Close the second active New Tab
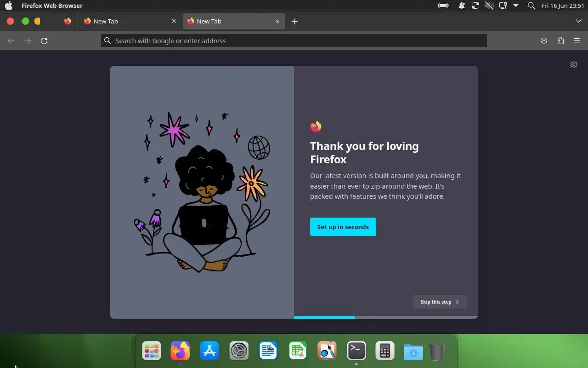Viewport: 588px width, 368px height. (x=277, y=21)
